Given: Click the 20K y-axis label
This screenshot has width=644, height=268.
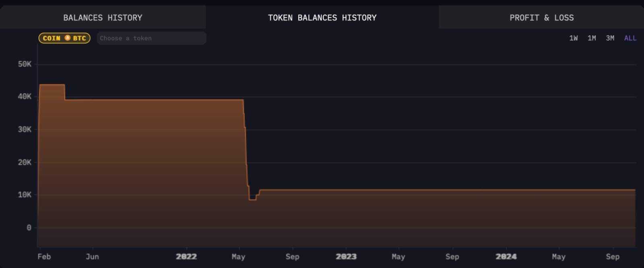Looking at the screenshot, I should pos(25,162).
